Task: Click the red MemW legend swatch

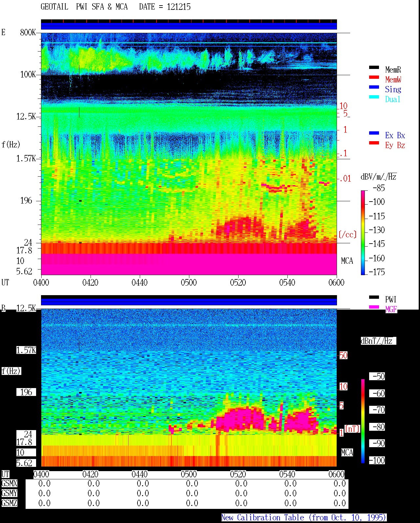Action: point(374,77)
